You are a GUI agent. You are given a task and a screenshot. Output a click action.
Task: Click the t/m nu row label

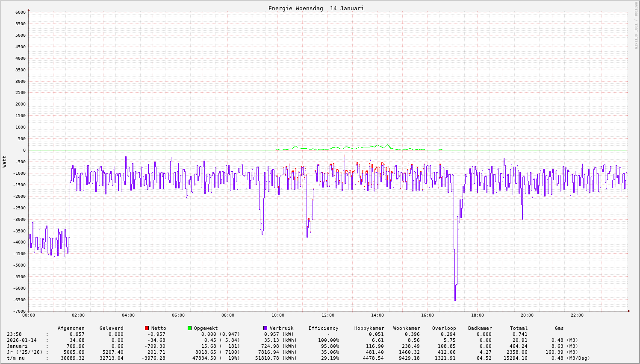[x=16, y=358]
